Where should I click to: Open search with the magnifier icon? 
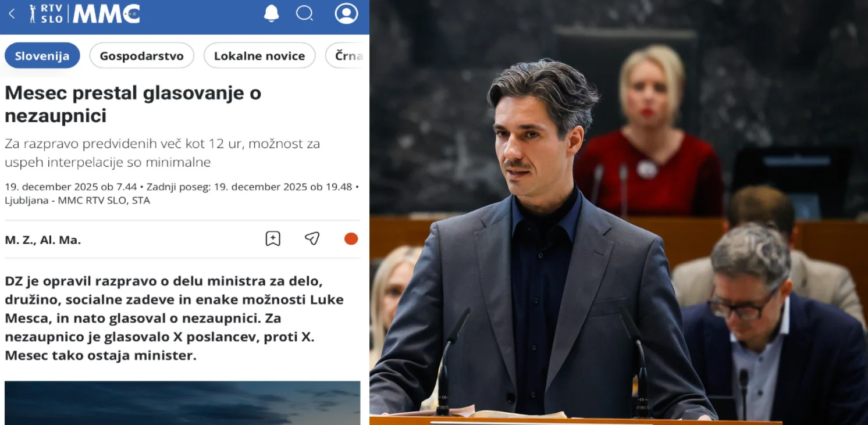(305, 13)
